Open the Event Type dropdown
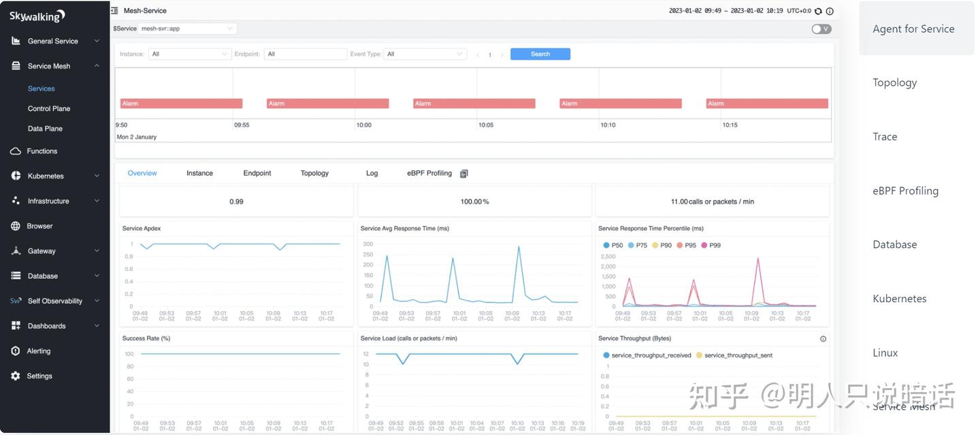This screenshot has height=435, width=980. [425, 54]
